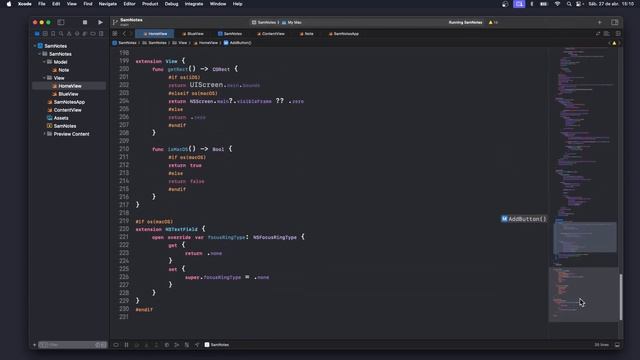Open the Simulate Location button
This screenshot has height=360, width=640.
(x=197, y=345)
